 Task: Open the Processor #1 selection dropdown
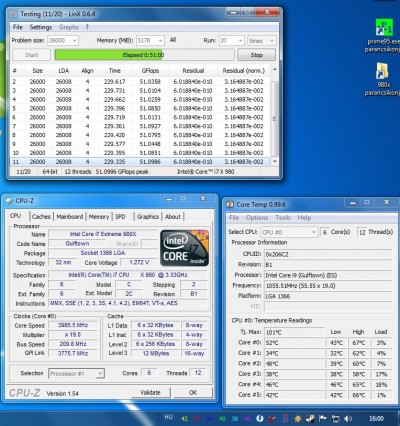click(x=76, y=373)
